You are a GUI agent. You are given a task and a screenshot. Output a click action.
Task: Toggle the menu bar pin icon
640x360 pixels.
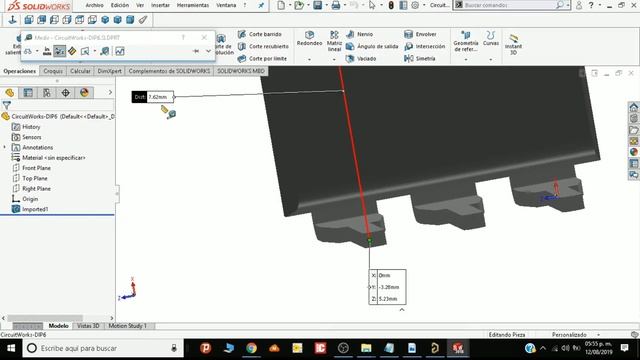261,5
